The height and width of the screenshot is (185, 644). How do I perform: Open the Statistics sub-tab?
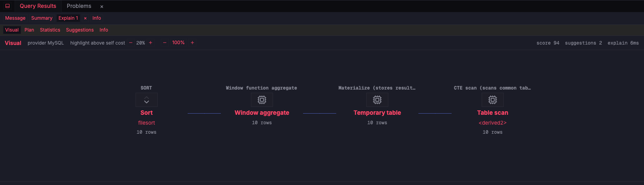tap(50, 30)
